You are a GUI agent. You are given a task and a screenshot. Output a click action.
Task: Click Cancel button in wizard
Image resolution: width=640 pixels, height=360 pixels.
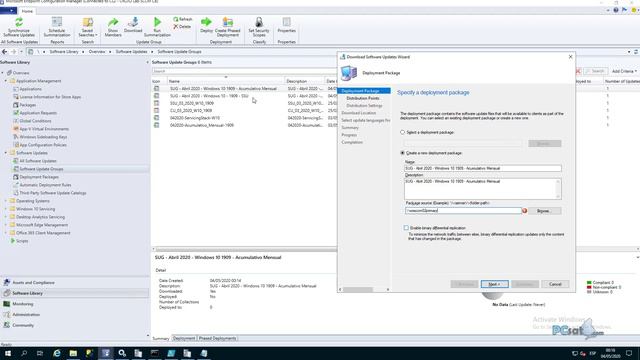tap(555, 284)
